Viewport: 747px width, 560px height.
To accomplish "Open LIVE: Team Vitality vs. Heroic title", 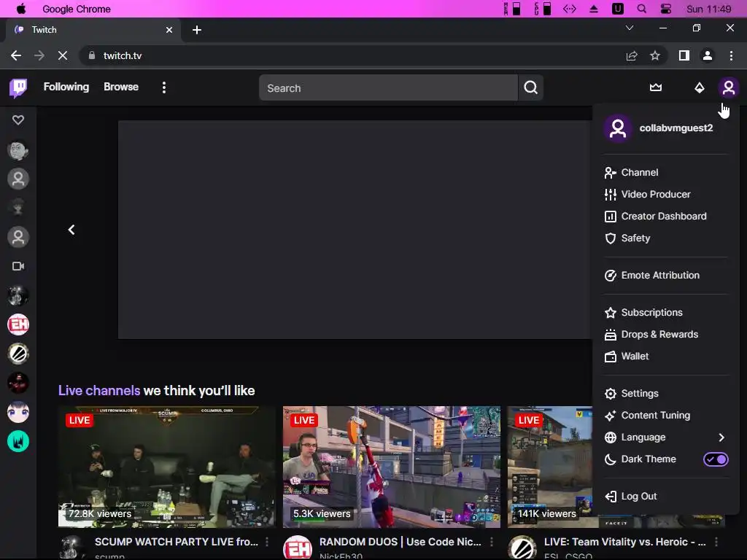I will [625, 542].
